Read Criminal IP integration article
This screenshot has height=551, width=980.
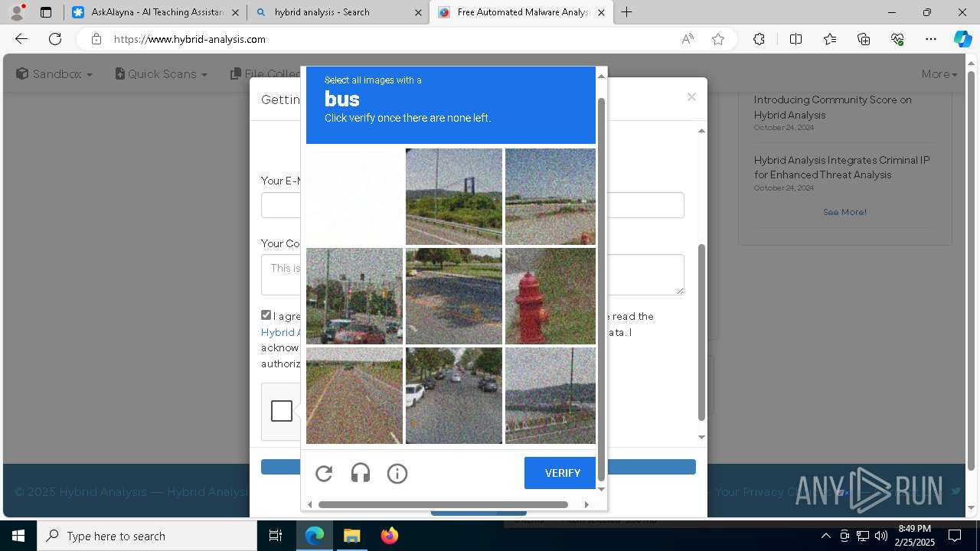pyautogui.click(x=841, y=168)
